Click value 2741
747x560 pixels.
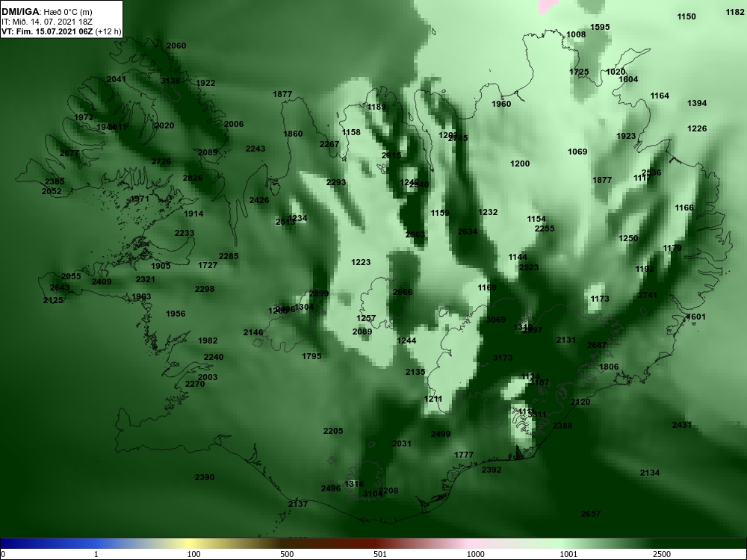tap(648, 295)
